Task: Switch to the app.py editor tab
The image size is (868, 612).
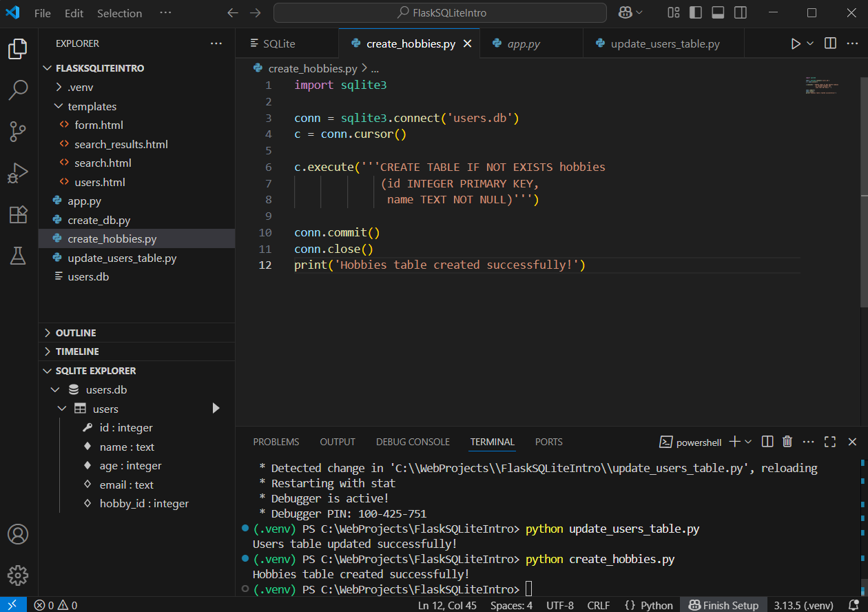Action: point(524,43)
